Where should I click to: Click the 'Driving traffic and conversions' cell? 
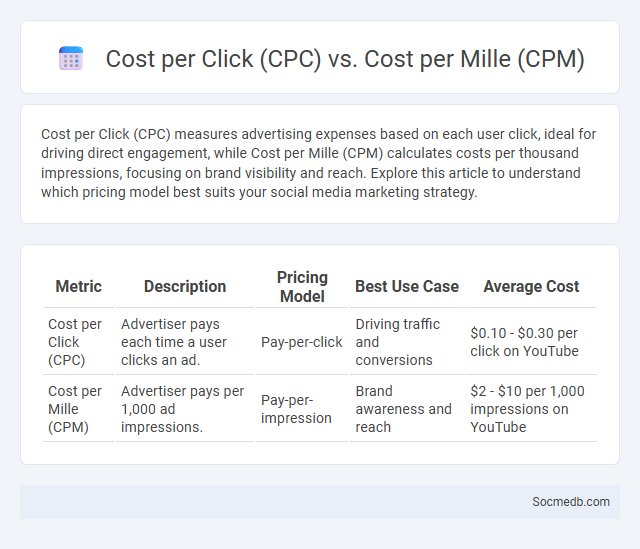(407, 342)
